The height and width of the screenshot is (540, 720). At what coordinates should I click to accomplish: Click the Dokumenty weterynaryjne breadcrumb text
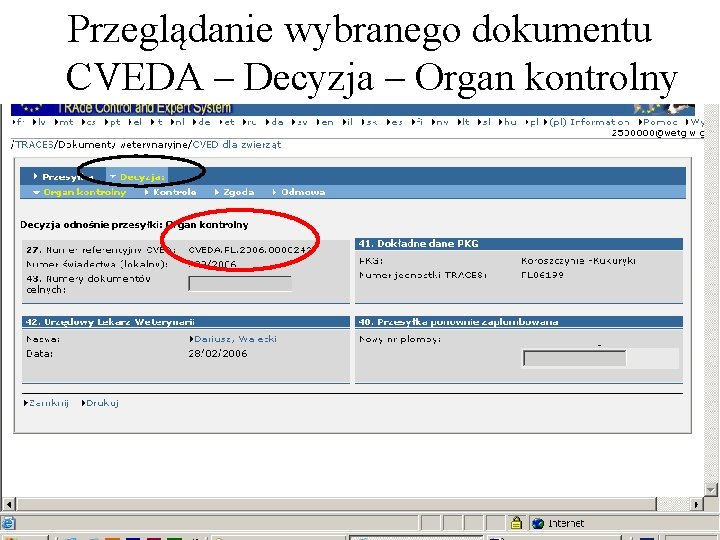click(x=123, y=145)
